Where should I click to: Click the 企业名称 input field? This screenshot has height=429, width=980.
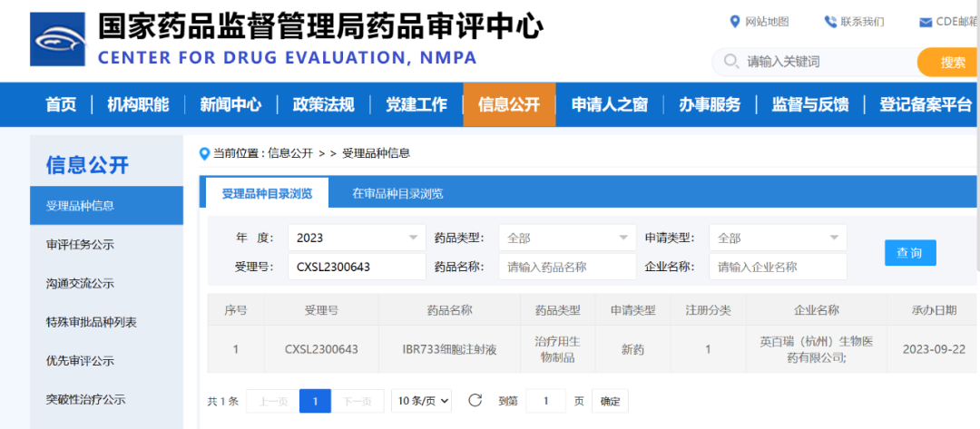pyautogui.click(x=779, y=267)
